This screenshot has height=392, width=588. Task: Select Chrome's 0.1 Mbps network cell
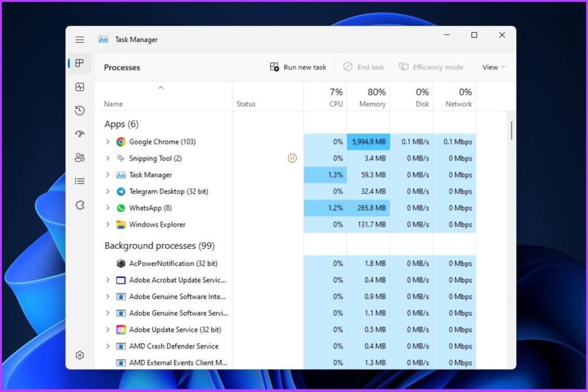click(455, 142)
